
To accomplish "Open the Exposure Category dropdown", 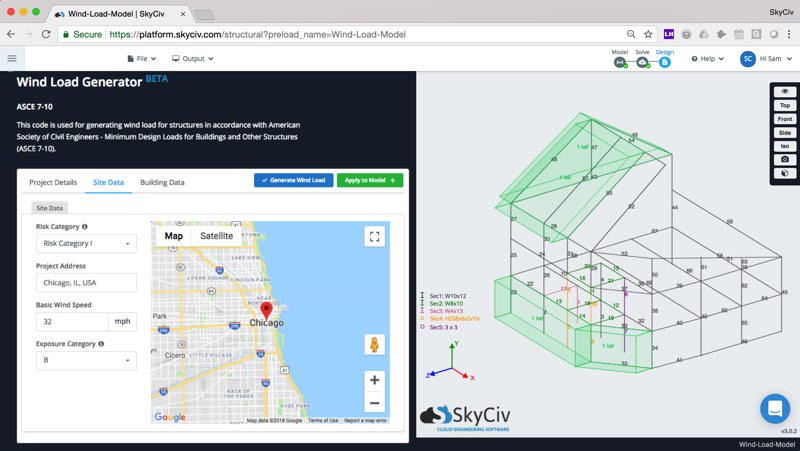I will click(86, 360).
